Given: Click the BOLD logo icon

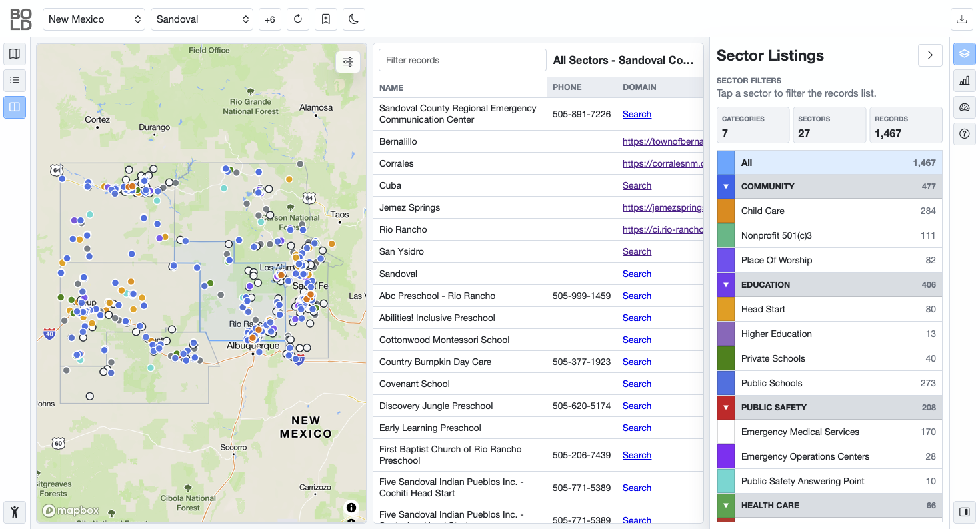Looking at the screenshot, I should click(x=21, y=19).
